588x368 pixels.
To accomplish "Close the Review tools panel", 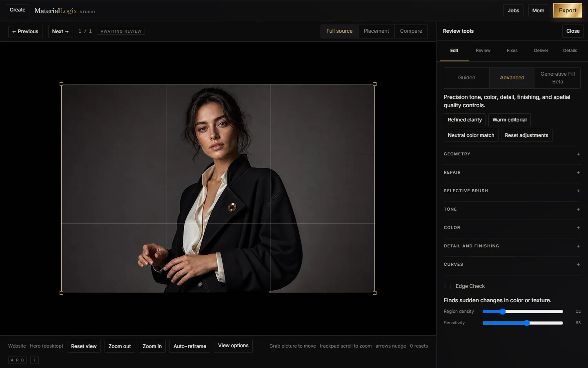I will [x=573, y=31].
